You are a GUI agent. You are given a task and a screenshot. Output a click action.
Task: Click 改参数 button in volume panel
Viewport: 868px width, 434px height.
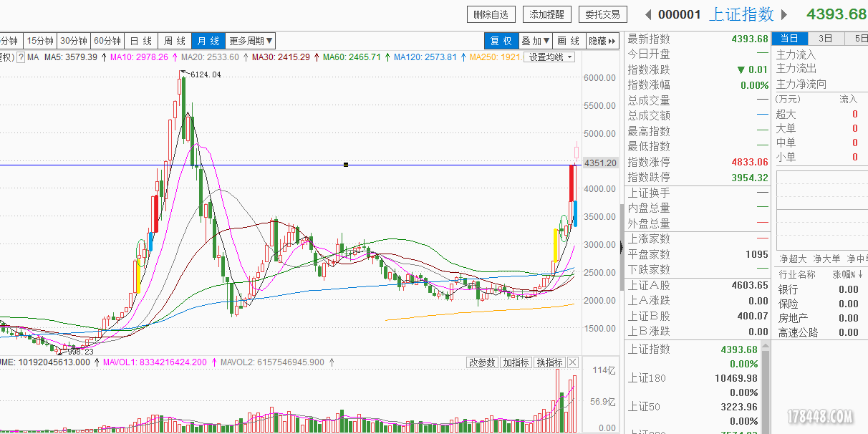click(x=482, y=363)
